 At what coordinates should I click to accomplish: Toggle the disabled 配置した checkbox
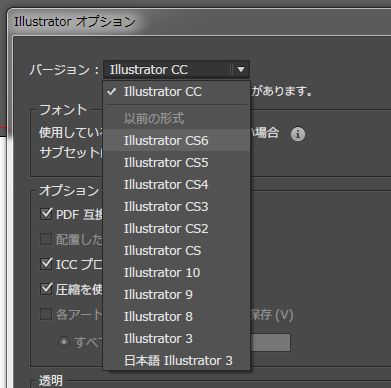46,239
